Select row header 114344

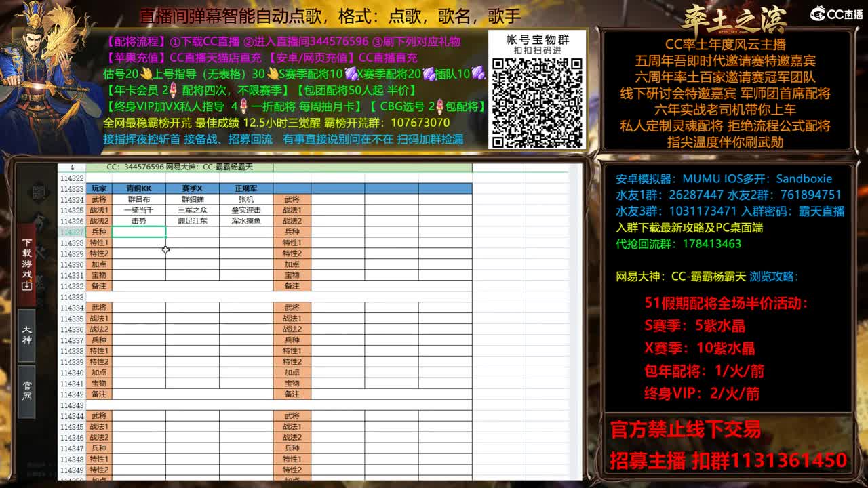coord(71,416)
